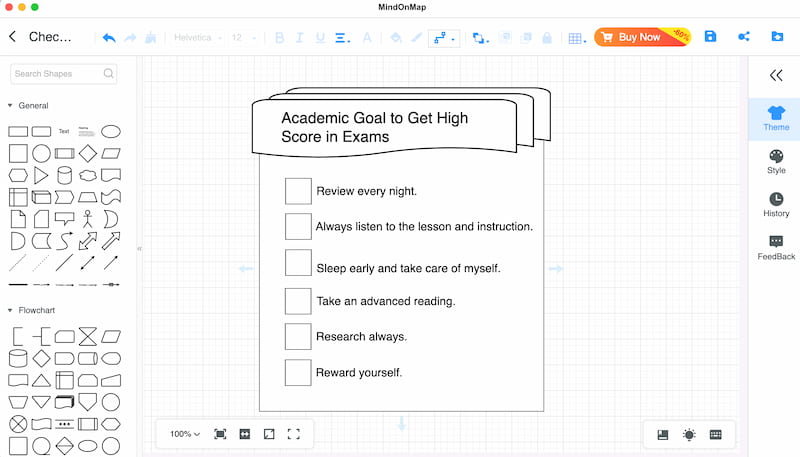
Task: Open the History panel
Action: [776, 205]
